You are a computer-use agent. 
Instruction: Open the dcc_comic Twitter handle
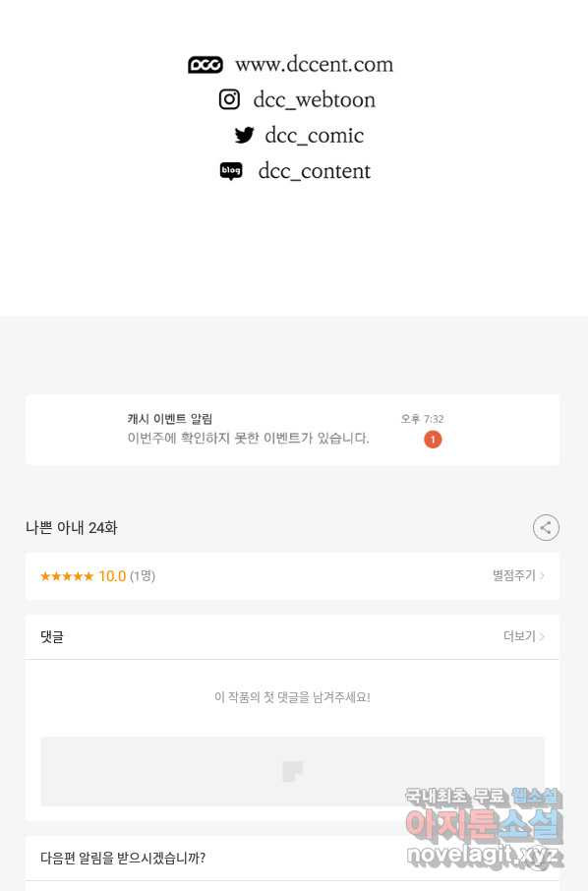pyautogui.click(x=315, y=136)
